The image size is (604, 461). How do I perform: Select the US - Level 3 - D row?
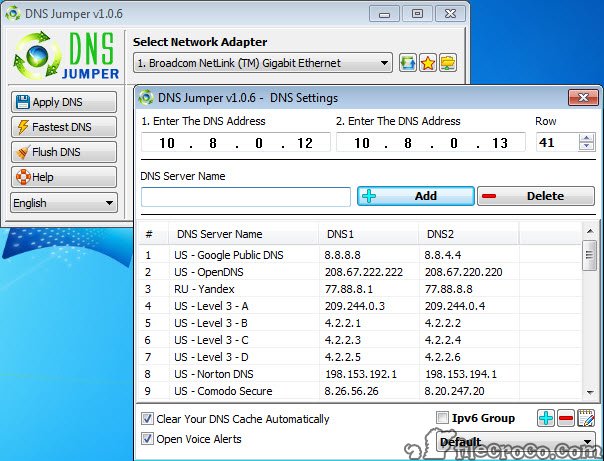[360, 357]
